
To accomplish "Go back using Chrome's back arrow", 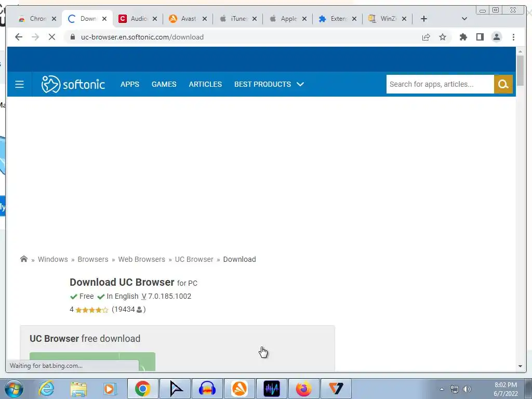I will tap(19, 37).
